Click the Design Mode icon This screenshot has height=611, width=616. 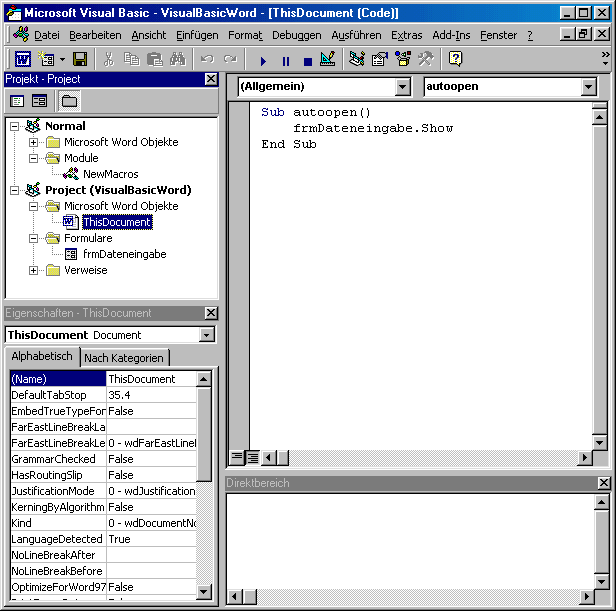327,59
